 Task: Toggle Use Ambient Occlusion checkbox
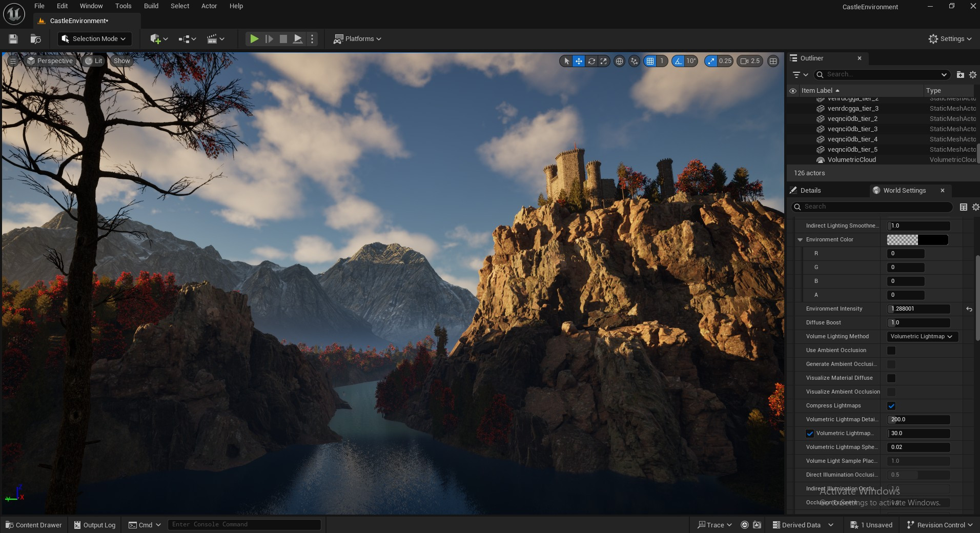(x=891, y=351)
